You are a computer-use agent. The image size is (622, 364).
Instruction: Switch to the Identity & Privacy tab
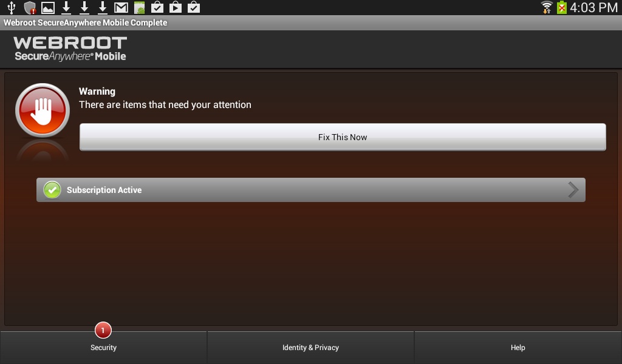click(310, 348)
